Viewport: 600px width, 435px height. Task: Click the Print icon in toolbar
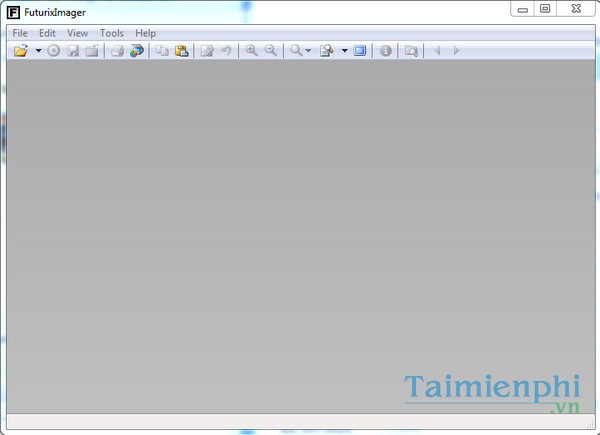117,51
